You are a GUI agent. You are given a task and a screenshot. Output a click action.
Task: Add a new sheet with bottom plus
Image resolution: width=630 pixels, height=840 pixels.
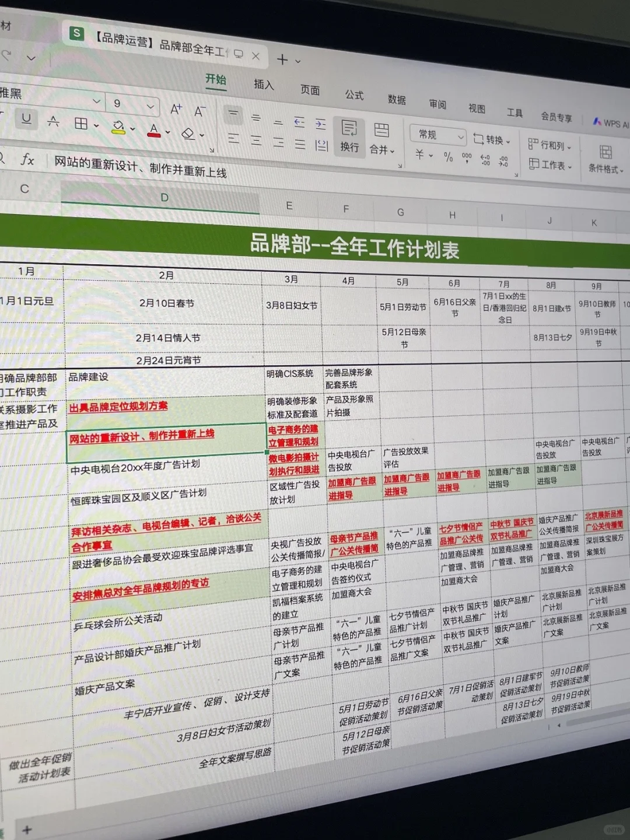(27, 829)
